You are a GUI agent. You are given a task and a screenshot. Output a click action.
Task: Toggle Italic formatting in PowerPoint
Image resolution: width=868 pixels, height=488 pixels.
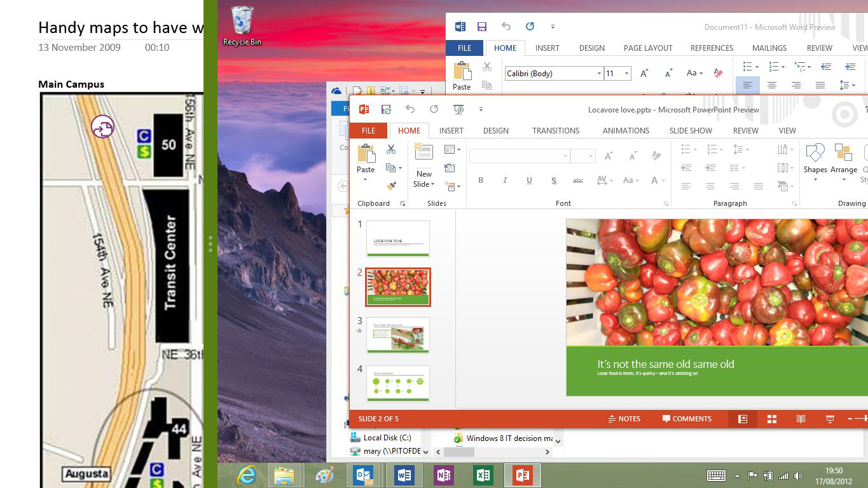click(x=505, y=180)
